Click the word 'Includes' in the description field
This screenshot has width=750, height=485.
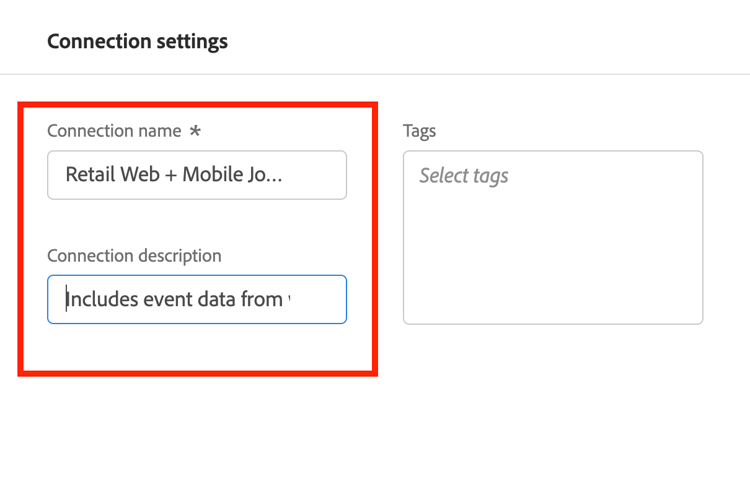[x=103, y=299]
